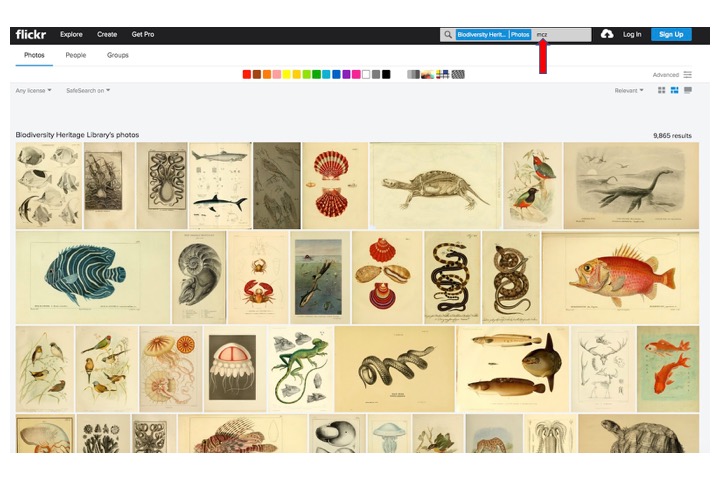720x480 pixels.
Task: Open the shark illustration thumbnail
Action: click(x=220, y=186)
